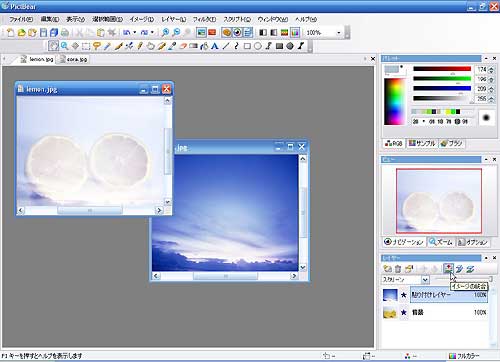
Task: Open the 編集 menu
Action: [x=50, y=19]
